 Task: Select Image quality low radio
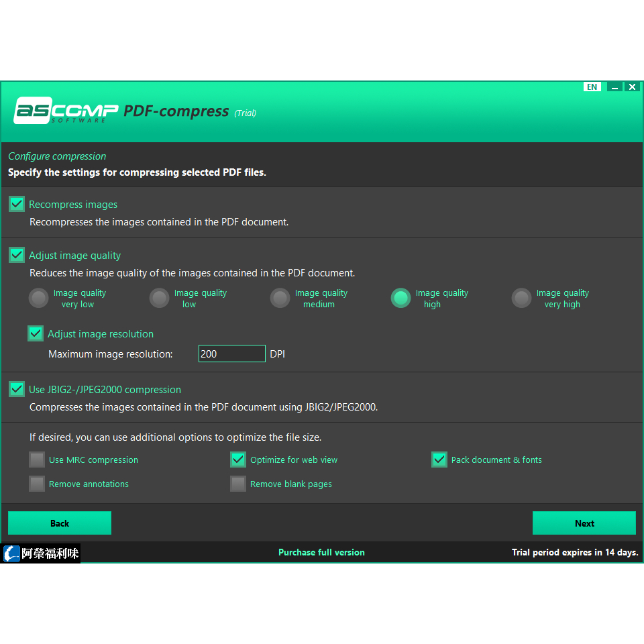coord(160,298)
